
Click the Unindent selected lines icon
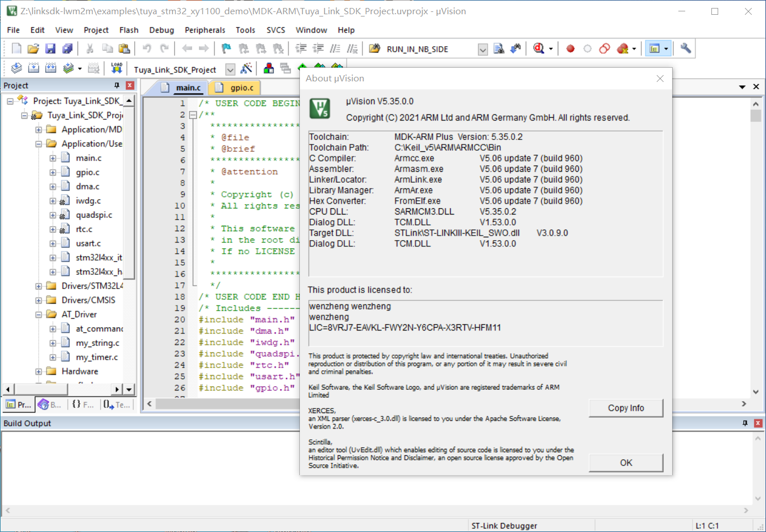(x=318, y=49)
